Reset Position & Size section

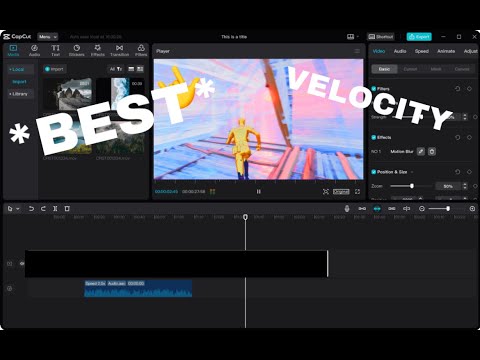pos(458,172)
